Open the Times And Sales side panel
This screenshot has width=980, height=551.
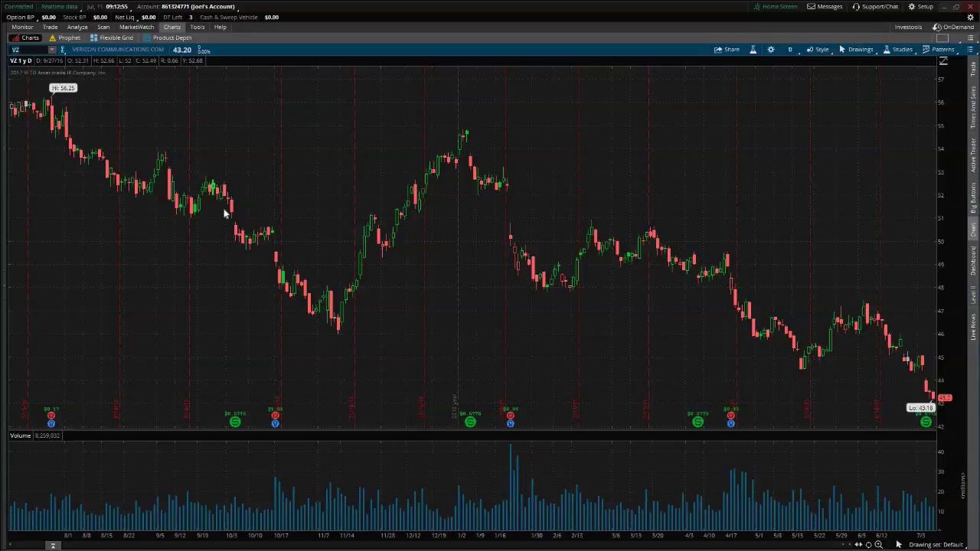(973, 107)
